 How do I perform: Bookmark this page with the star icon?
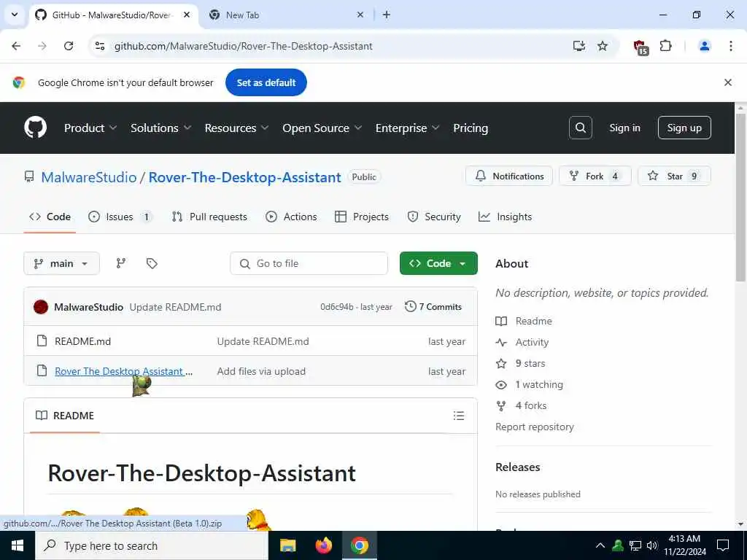coord(603,46)
